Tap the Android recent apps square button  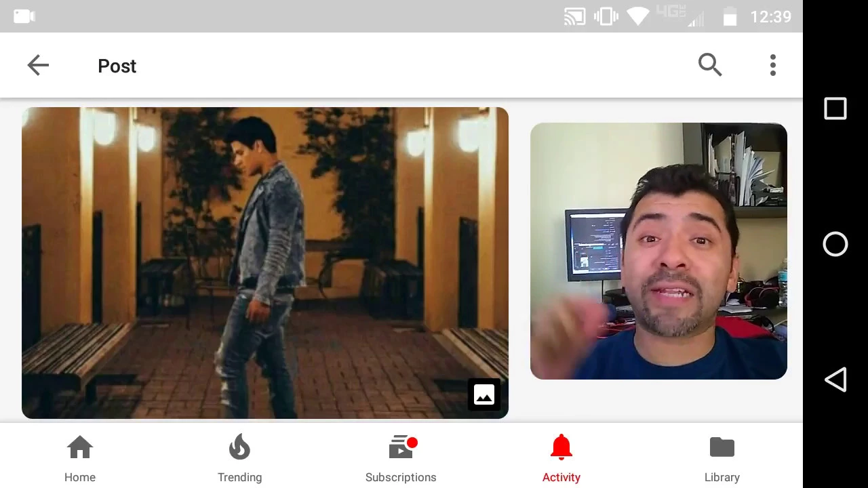click(x=835, y=108)
